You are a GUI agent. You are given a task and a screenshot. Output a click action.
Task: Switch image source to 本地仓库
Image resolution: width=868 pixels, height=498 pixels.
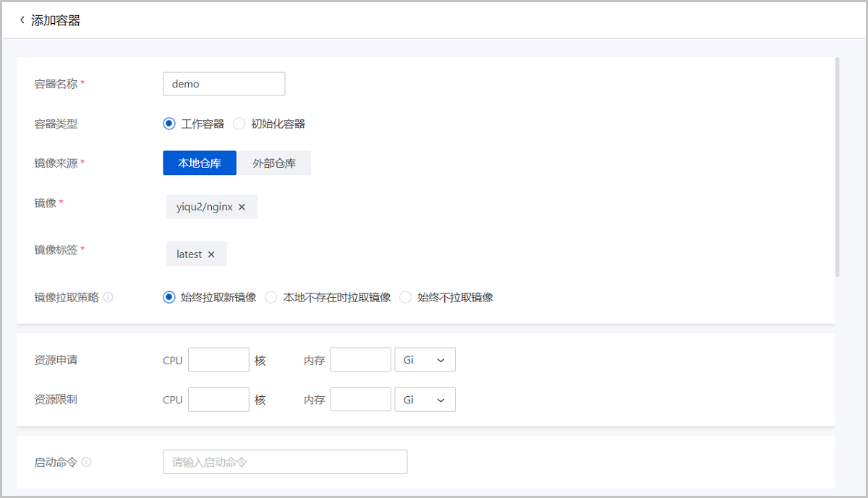[200, 163]
